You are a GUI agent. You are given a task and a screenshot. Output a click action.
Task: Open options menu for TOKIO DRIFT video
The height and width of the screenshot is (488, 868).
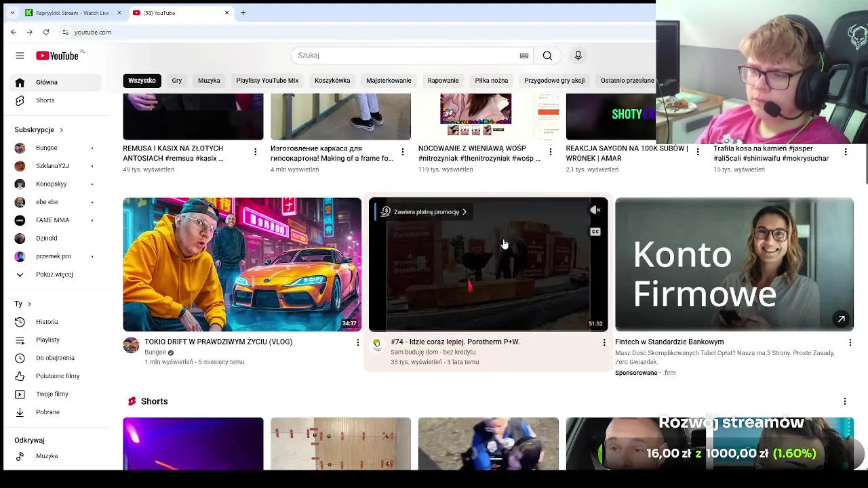coord(358,343)
